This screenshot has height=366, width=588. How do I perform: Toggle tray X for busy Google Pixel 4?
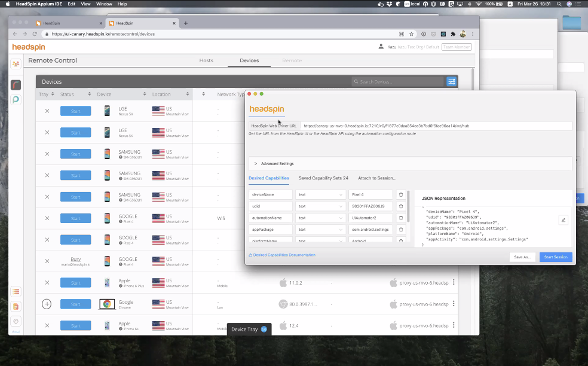[47, 261]
